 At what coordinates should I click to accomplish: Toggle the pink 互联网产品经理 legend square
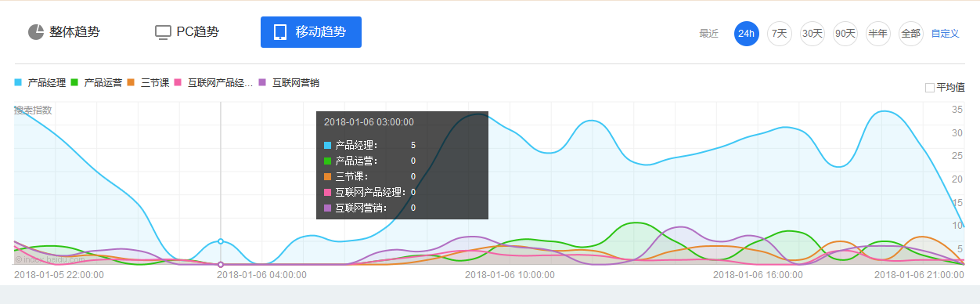[x=178, y=82]
